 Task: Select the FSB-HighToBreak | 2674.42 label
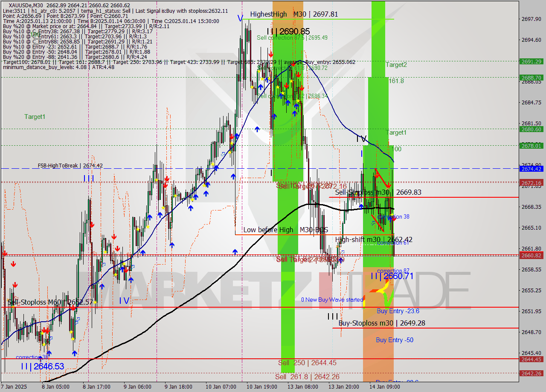click(70, 165)
